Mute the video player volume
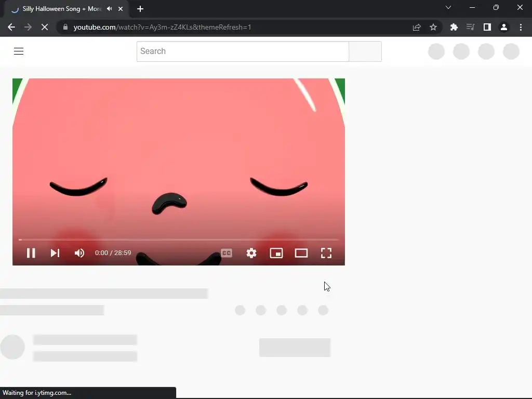Screen dimensions: 532x399 79,253
